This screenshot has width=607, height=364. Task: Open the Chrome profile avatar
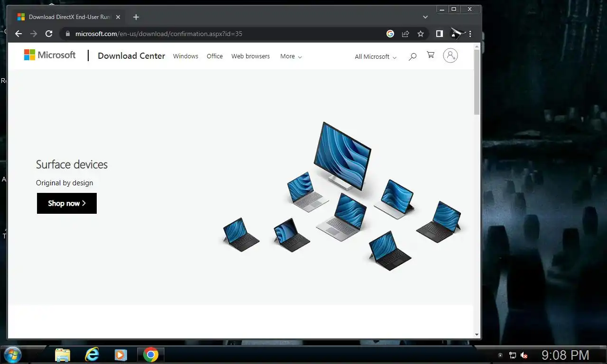pos(456,34)
